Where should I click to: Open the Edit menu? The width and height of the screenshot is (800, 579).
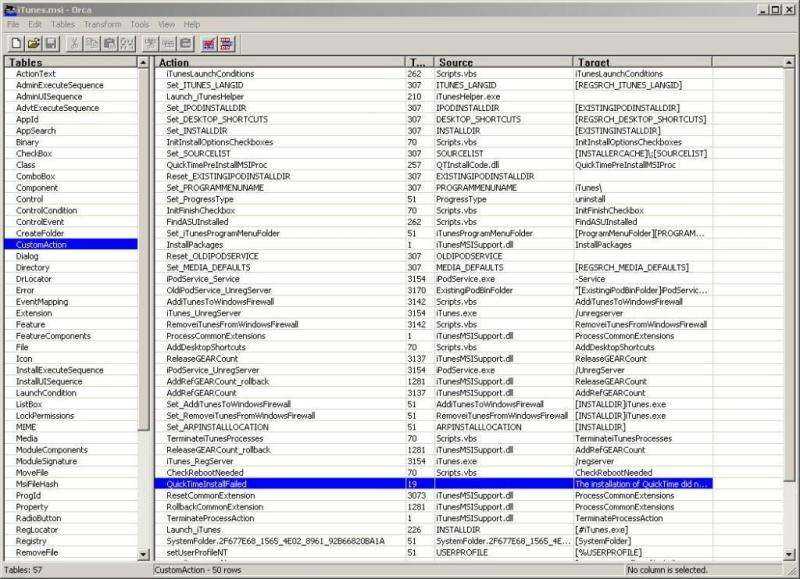click(35, 24)
